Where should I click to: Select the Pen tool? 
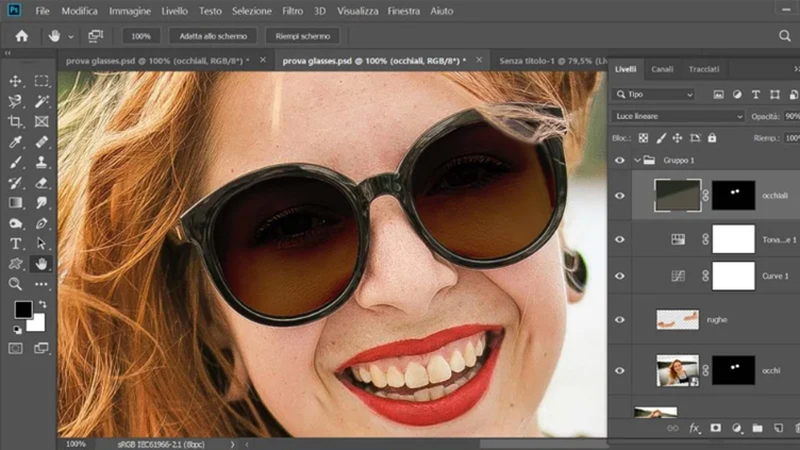[x=41, y=223]
